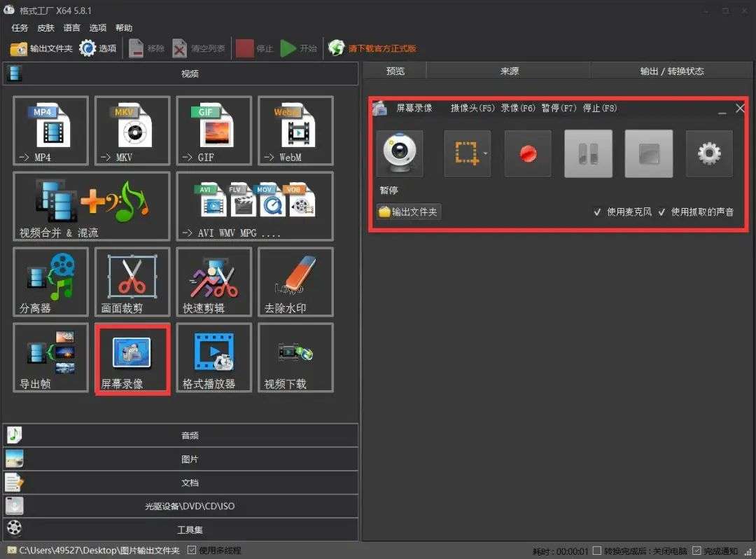
Task: Open the Format Player (格式播放器)
Action: (x=214, y=357)
